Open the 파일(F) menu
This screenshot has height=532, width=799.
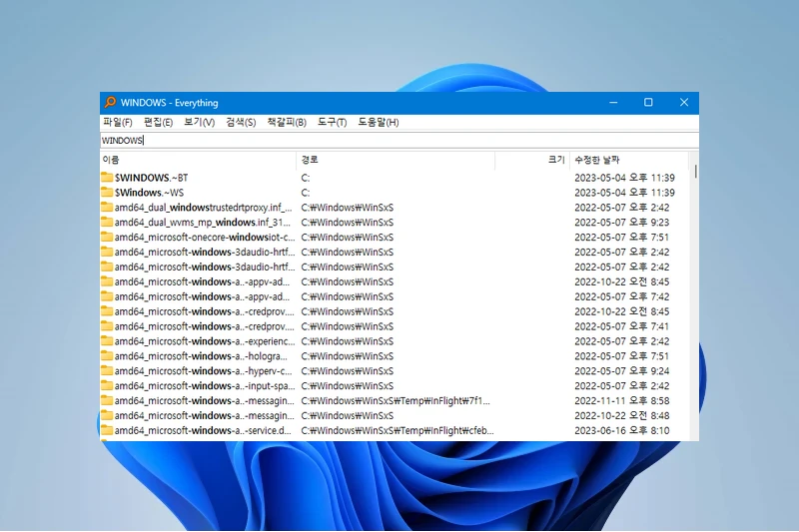(118, 122)
